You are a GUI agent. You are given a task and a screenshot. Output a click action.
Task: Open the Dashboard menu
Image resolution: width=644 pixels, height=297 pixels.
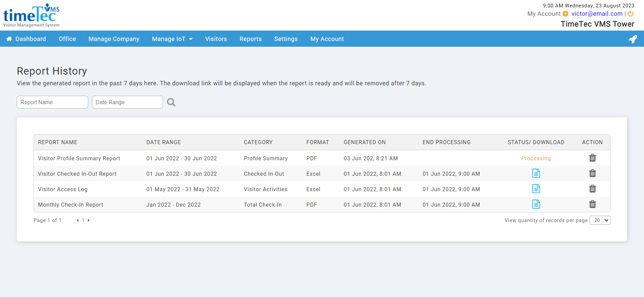[26, 39]
